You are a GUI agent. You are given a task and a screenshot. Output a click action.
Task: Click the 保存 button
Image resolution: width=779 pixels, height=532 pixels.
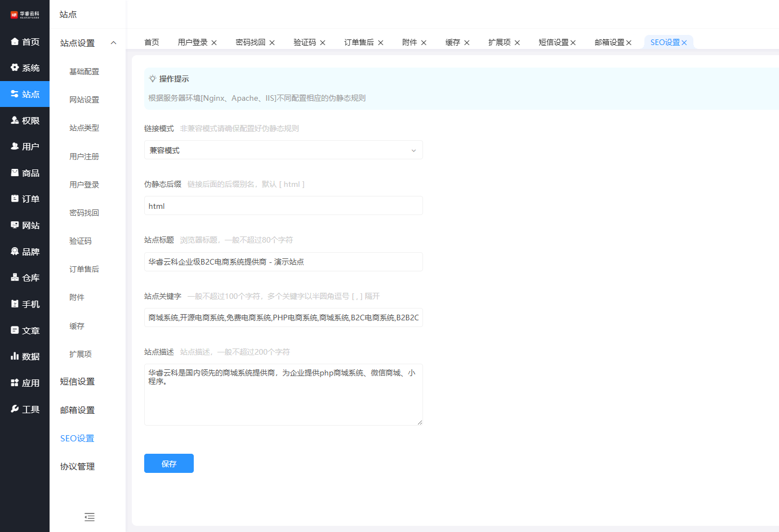click(x=168, y=463)
